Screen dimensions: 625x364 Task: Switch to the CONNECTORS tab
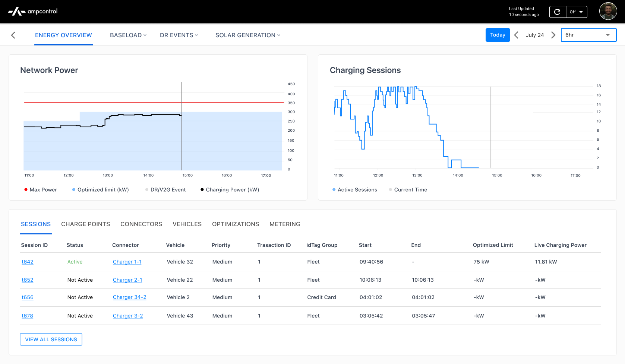tap(141, 224)
